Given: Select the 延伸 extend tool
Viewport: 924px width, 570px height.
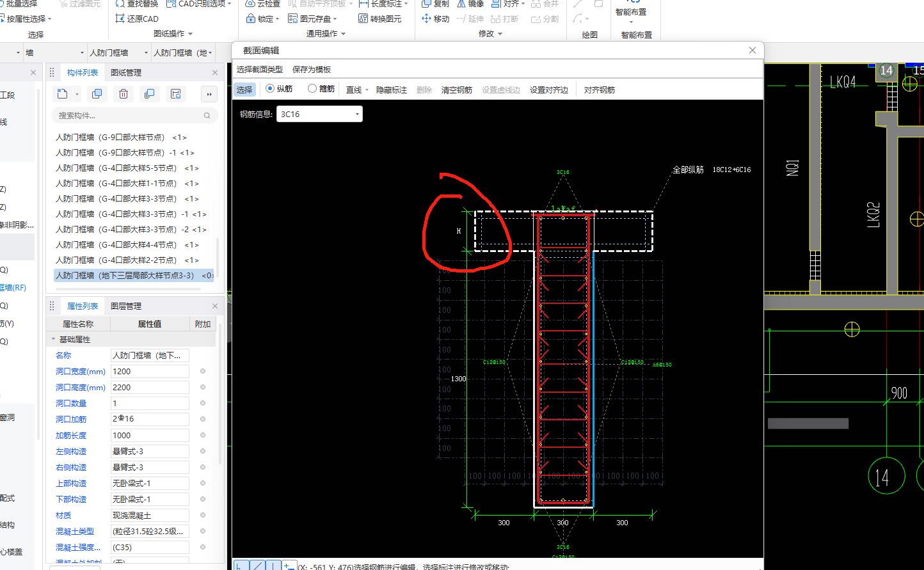Looking at the screenshot, I should click(470, 19).
